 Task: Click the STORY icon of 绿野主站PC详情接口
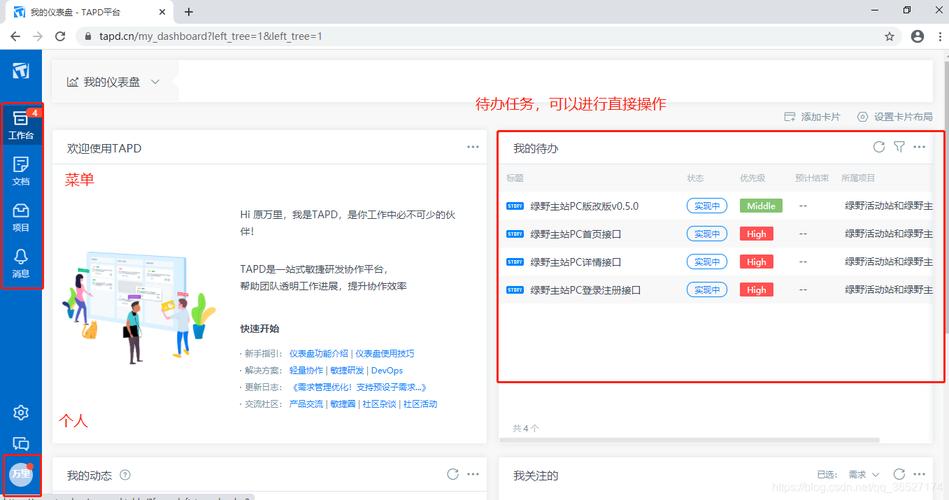click(514, 262)
